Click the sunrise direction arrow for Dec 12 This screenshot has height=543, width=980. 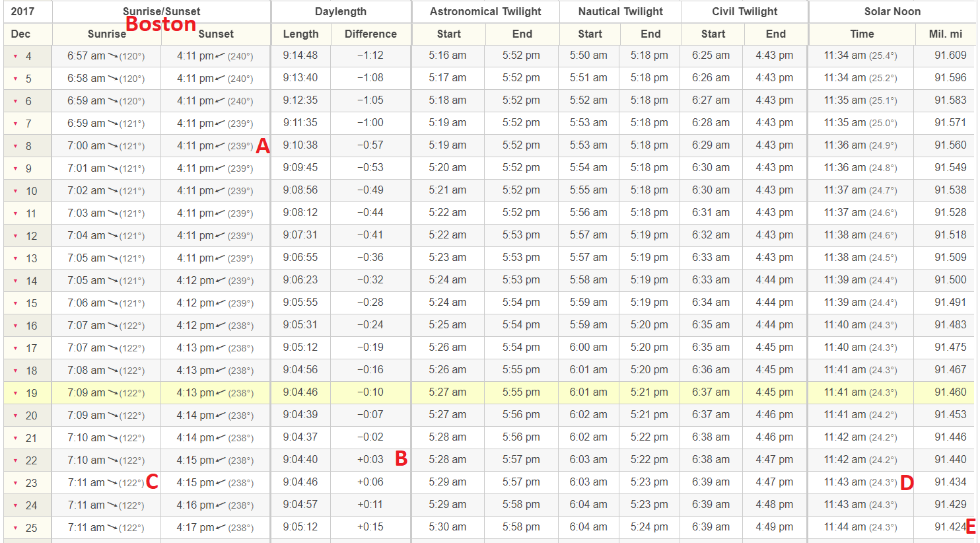coord(113,236)
